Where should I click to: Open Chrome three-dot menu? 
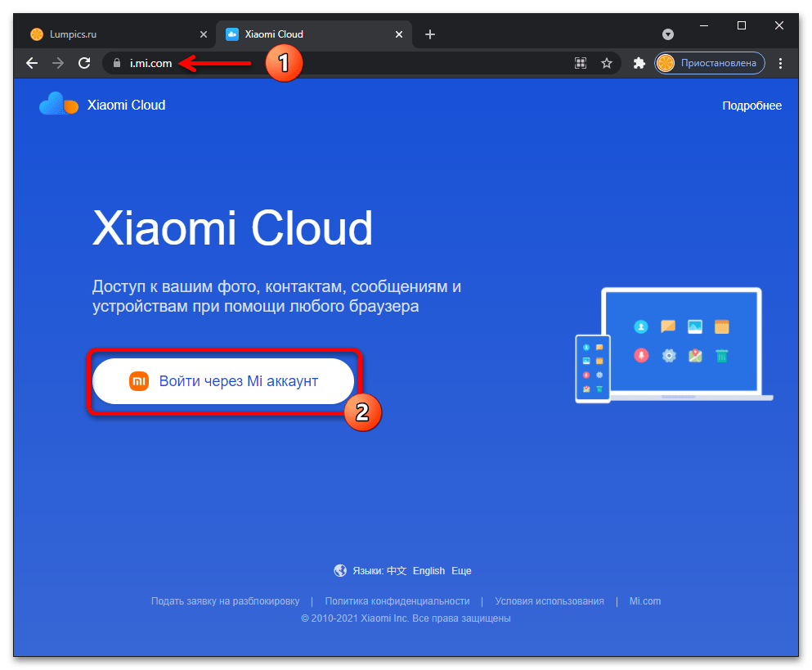[x=781, y=63]
